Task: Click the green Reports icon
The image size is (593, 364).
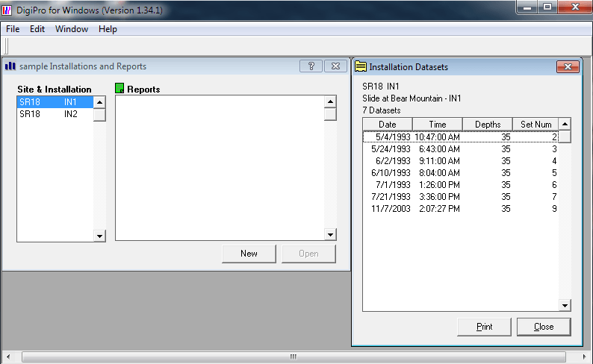Action: pos(119,89)
